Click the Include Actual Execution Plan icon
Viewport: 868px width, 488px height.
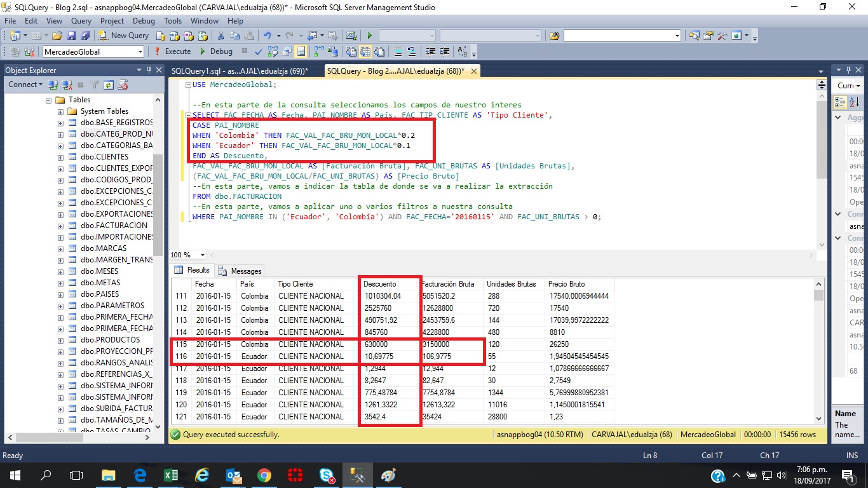(x=317, y=51)
